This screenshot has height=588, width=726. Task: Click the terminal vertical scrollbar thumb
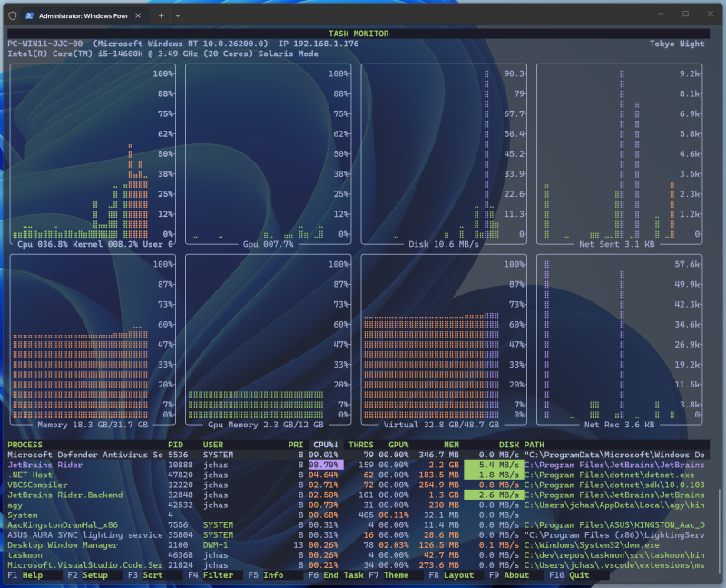click(x=720, y=532)
